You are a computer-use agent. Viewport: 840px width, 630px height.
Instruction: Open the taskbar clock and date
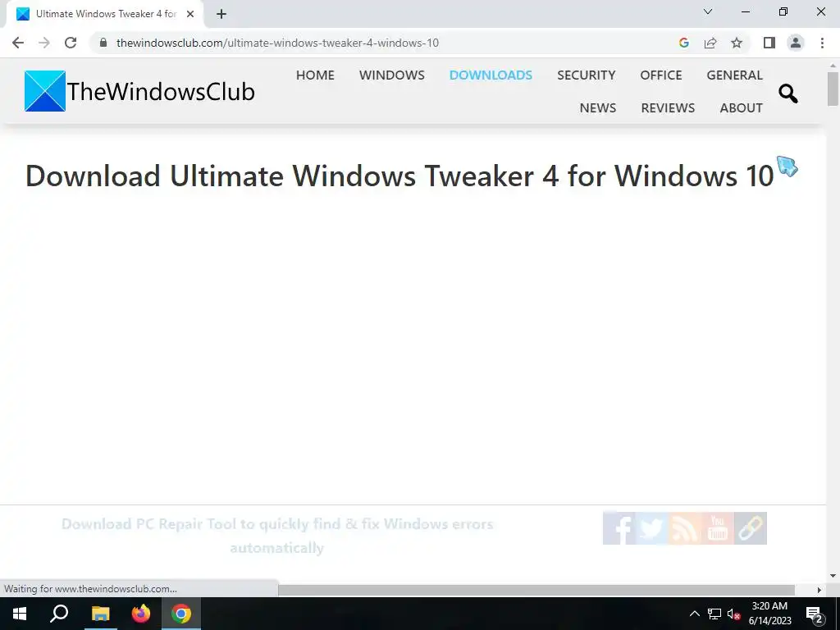click(769, 614)
